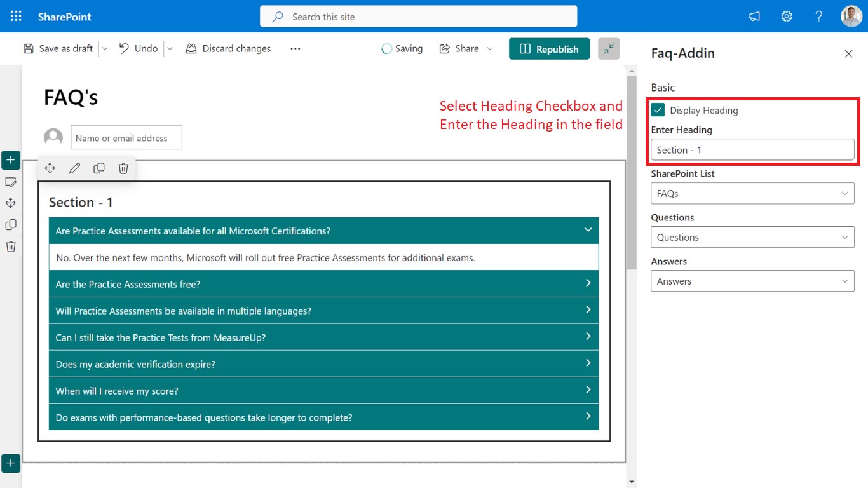
Task: Click the move section icon in left rail
Action: point(11,203)
